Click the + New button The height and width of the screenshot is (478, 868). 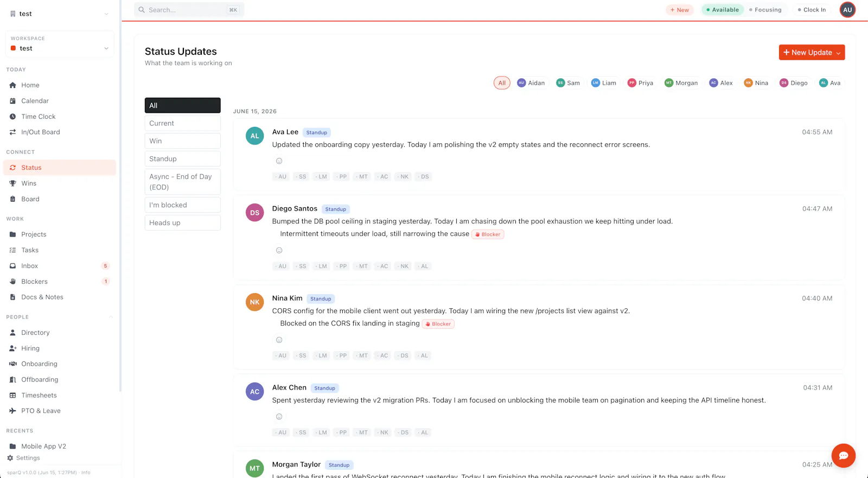pos(680,10)
